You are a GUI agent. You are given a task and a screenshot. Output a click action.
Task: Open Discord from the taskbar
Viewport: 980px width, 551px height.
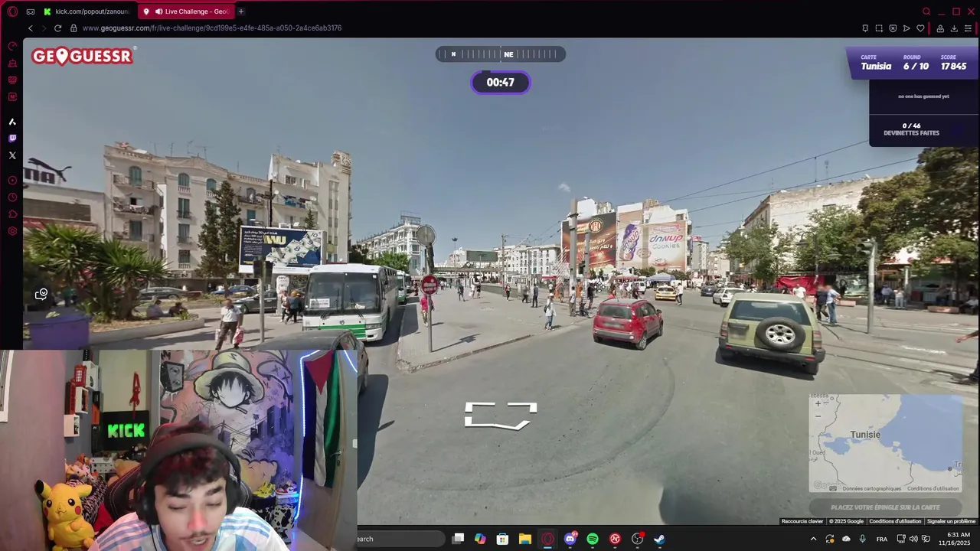point(570,539)
